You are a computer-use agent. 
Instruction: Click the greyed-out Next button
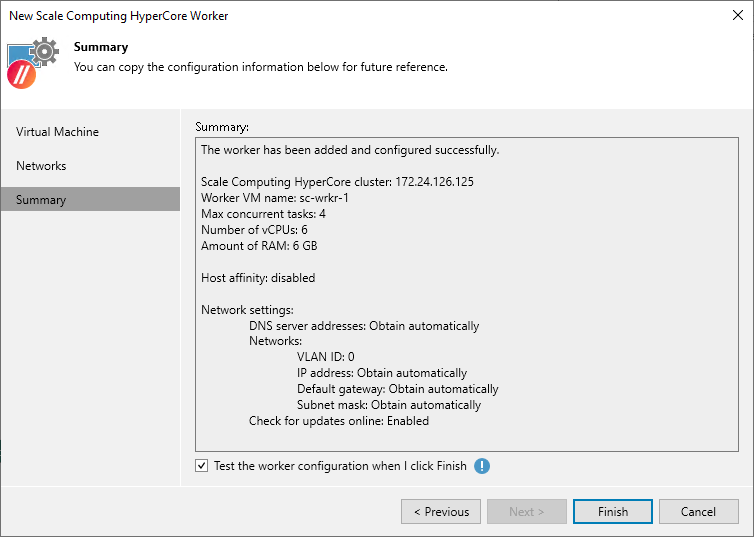coord(526,512)
